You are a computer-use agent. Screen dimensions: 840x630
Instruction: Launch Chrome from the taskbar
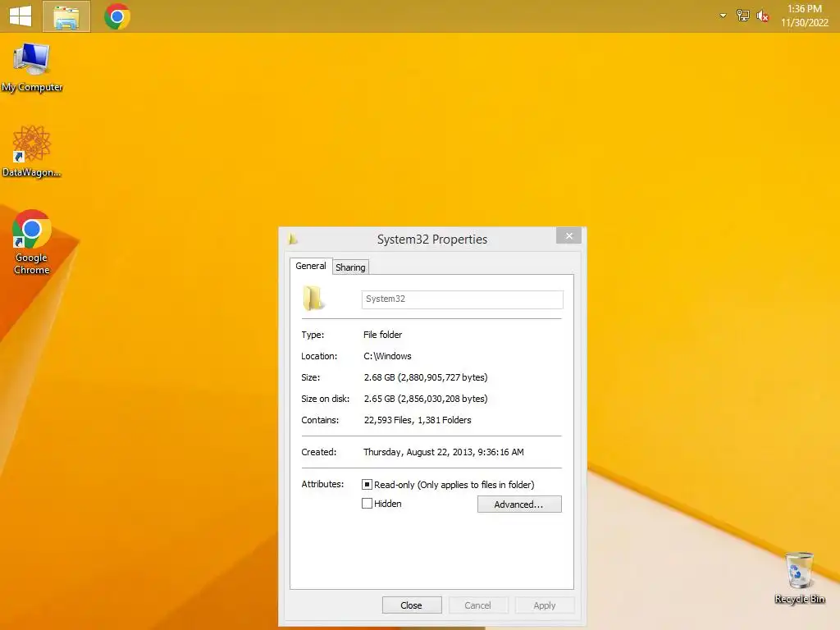(x=117, y=16)
